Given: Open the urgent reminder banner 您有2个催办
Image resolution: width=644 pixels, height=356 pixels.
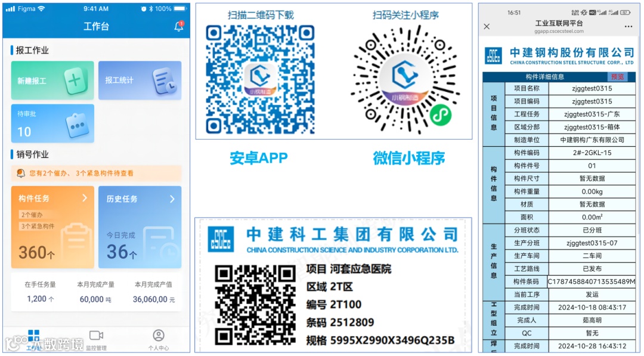Looking at the screenshot, I should coord(96,174).
